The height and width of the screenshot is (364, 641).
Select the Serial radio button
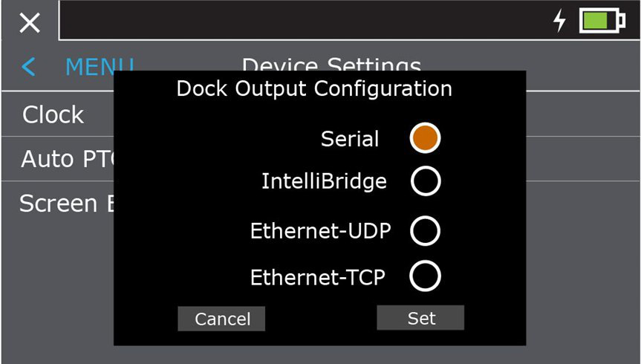[x=425, y=138]
